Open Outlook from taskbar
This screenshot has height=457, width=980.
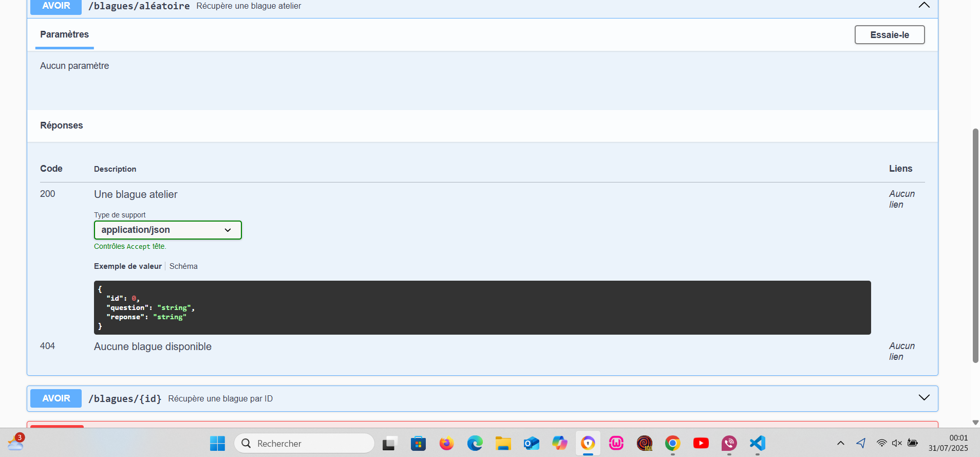click(x=531, y=443)
